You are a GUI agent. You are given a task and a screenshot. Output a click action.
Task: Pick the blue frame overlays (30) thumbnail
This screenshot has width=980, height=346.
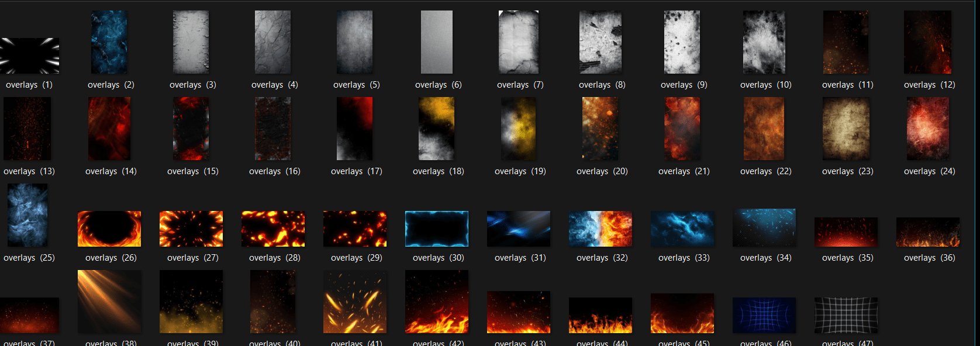pyautogui.click(x=437, y=229)
